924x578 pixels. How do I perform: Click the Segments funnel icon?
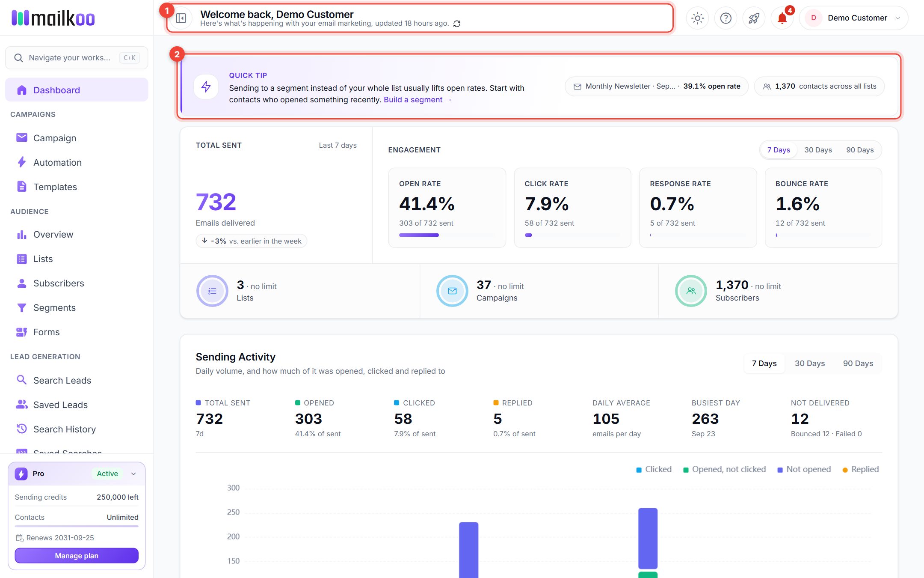[21, 308]
